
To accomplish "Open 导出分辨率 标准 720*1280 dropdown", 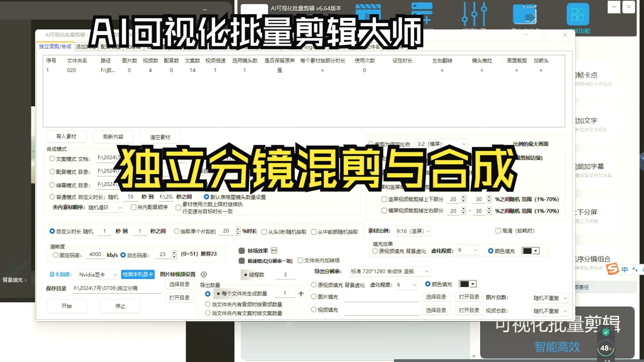I will click(390, 271).
